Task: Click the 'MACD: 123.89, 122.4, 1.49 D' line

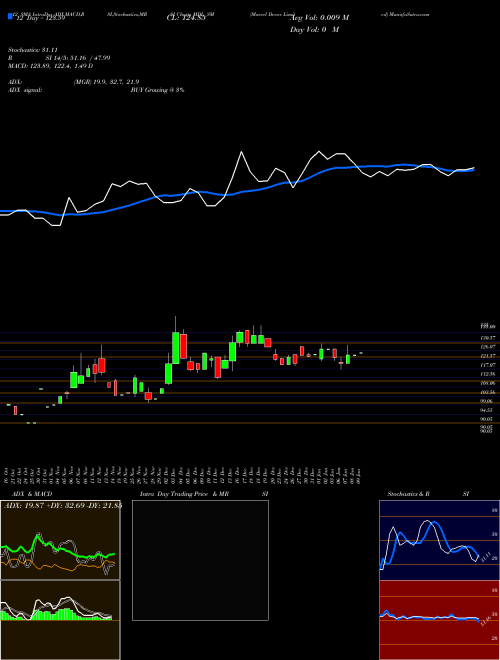Action: [x=51, y=66]
